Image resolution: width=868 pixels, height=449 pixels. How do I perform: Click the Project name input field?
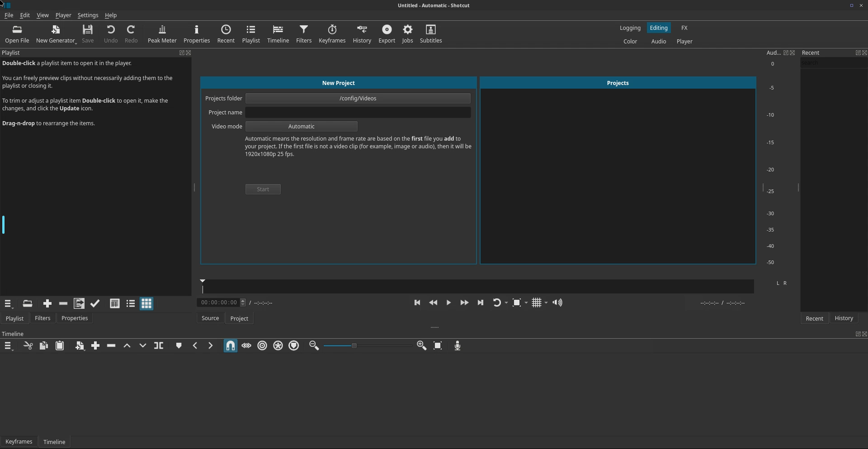point(358,113)
